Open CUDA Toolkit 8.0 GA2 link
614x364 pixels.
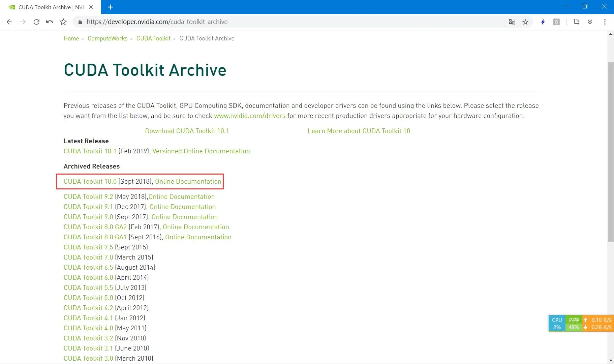point(95,227)
